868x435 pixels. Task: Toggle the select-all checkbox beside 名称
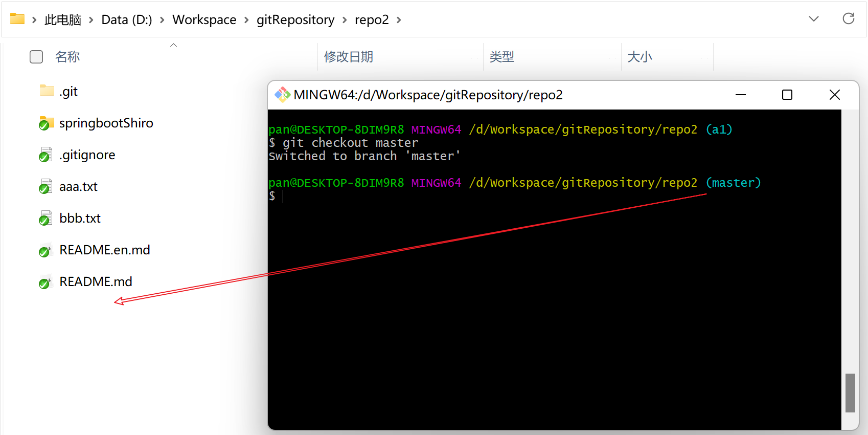pos(36,57)
